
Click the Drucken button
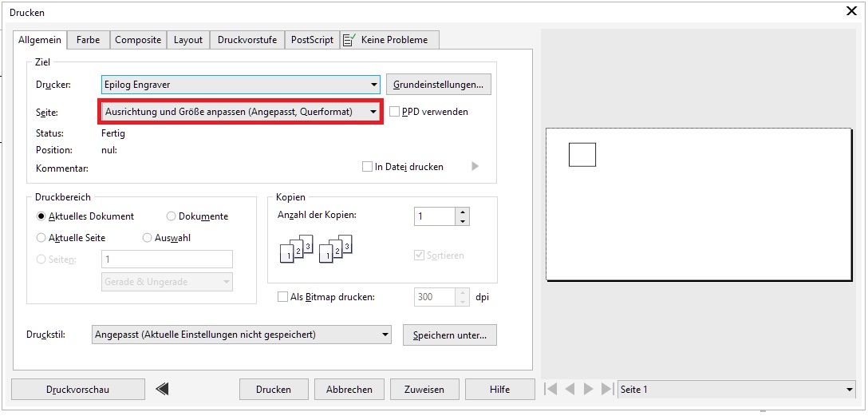tap(274, 390)
